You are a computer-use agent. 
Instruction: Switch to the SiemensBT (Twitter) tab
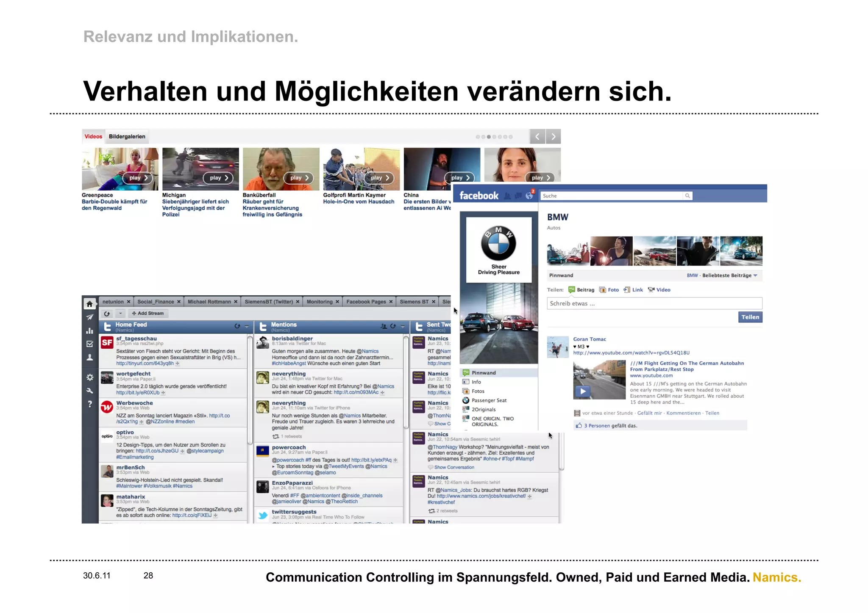[x=269, y=302]
